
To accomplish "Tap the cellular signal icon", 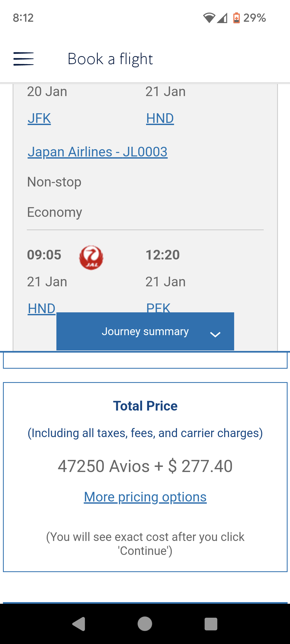I will [x=222, y=18].
